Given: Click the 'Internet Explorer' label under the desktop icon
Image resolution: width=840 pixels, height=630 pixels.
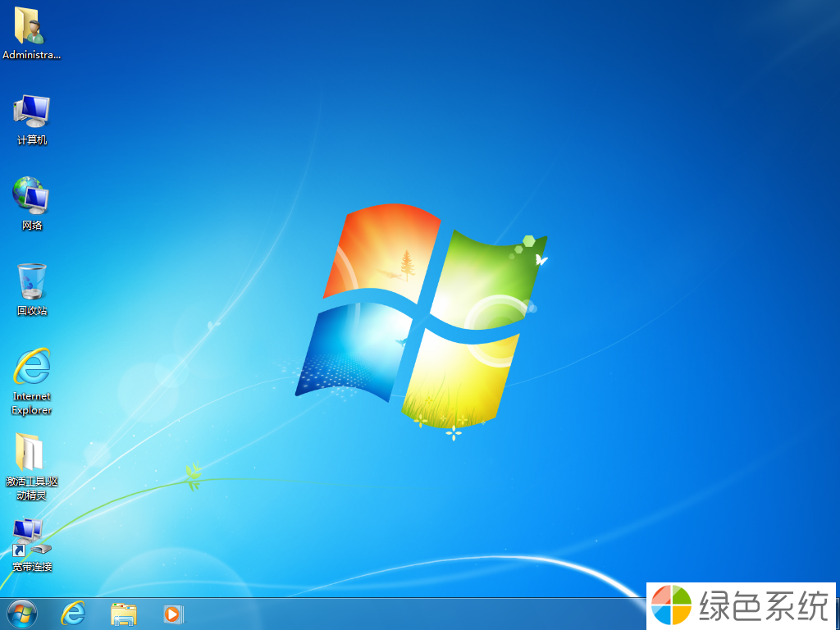Looking at the screenshot, I should pos(32,403).
